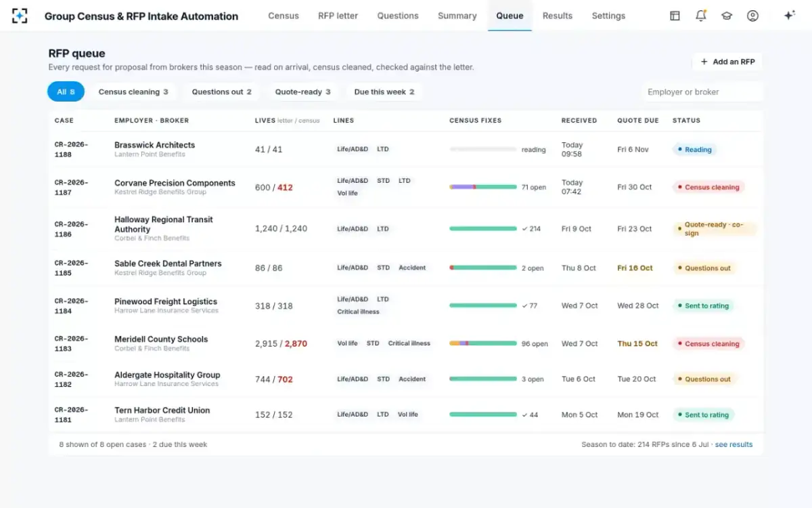
Task: Sort by the Case column header
Action: click(x=64, y=121)
